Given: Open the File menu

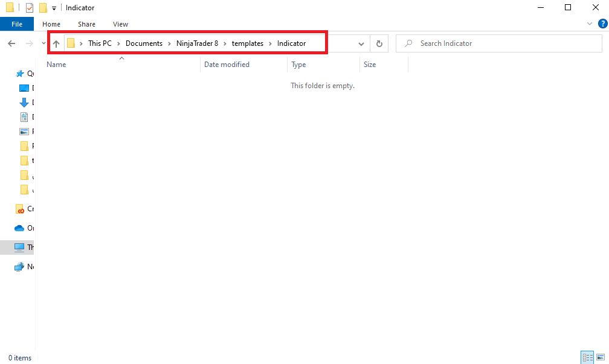Looking at the screenshot, I should [x=16, y=24].
